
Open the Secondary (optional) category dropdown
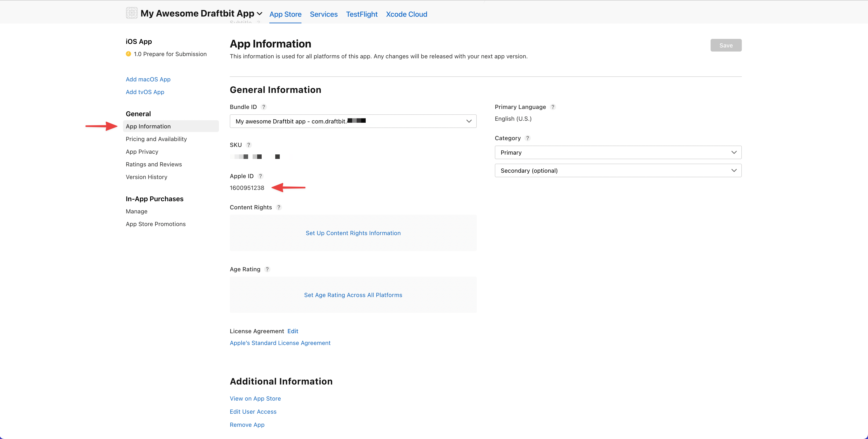pyautogui.click(x=618, y=170)
